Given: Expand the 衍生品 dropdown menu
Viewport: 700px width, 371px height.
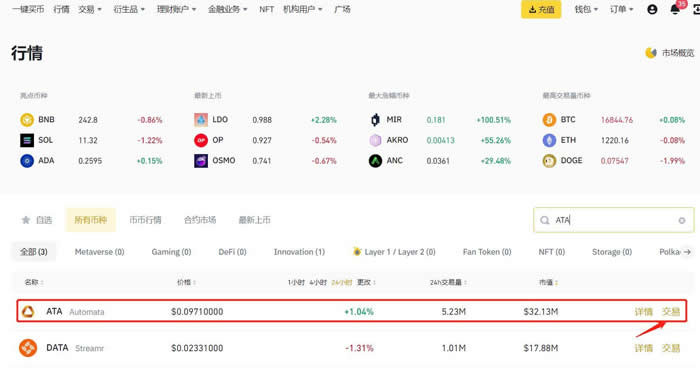Looking at the screenshot, I should pos(129,9).
